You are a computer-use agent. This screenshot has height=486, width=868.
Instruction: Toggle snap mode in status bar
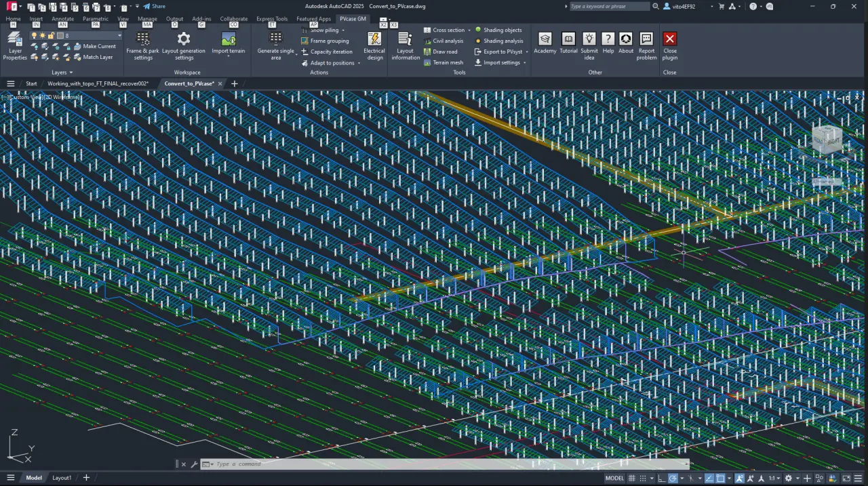pyautogui.click(x=643, y=478)
